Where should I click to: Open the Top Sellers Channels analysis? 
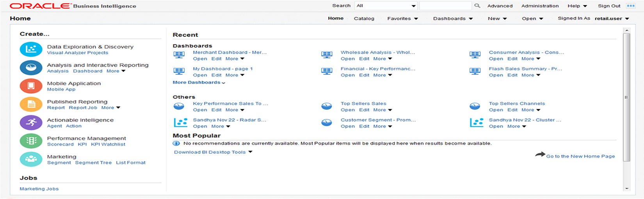[x=496, y=110]
